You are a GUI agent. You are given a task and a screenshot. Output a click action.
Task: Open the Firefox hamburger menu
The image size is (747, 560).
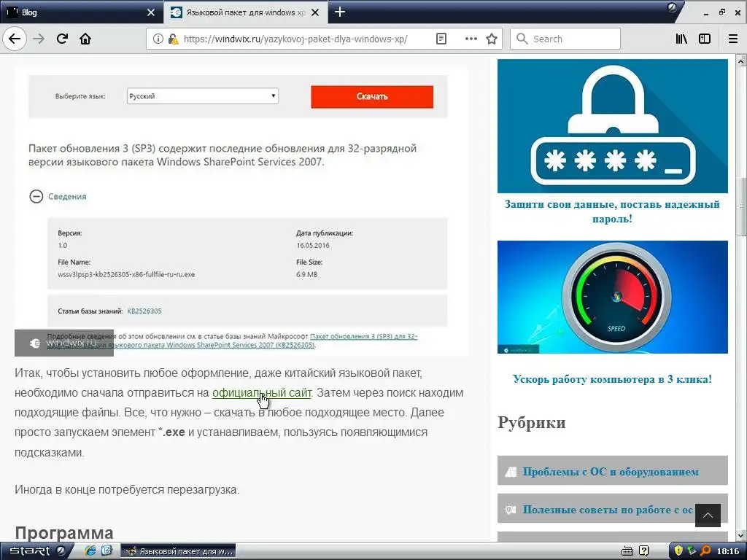pyautogui.click(x=733, y=39)
